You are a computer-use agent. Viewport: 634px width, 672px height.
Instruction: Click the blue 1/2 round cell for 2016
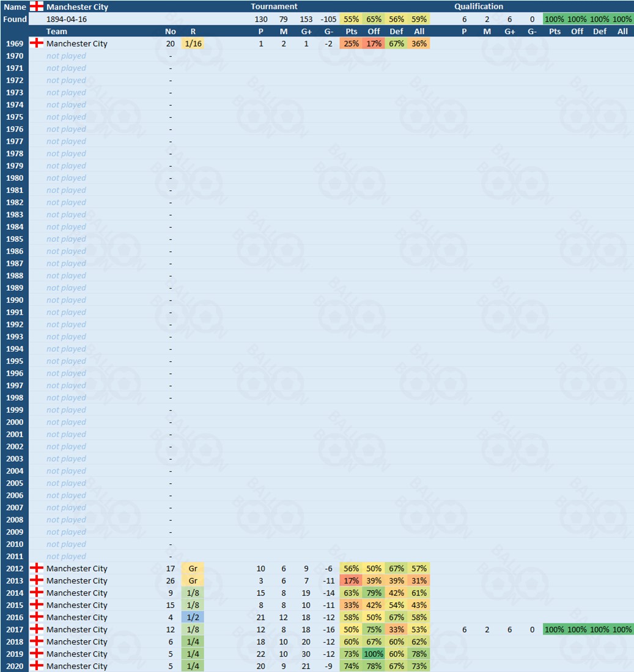click(193, 617)
